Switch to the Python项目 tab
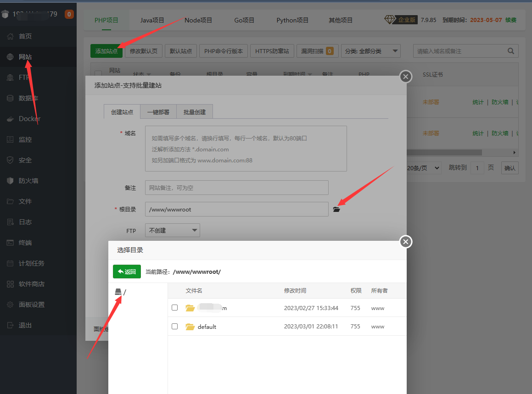532x394 pixels. pyautogui.click(x=292, y=20)
